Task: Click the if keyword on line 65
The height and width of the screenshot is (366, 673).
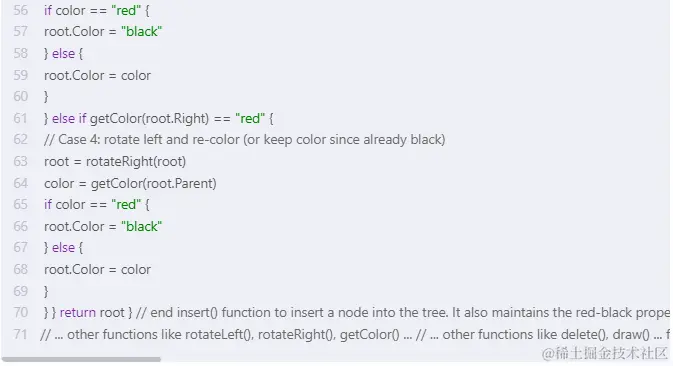Action: click(x=48, y=204)
